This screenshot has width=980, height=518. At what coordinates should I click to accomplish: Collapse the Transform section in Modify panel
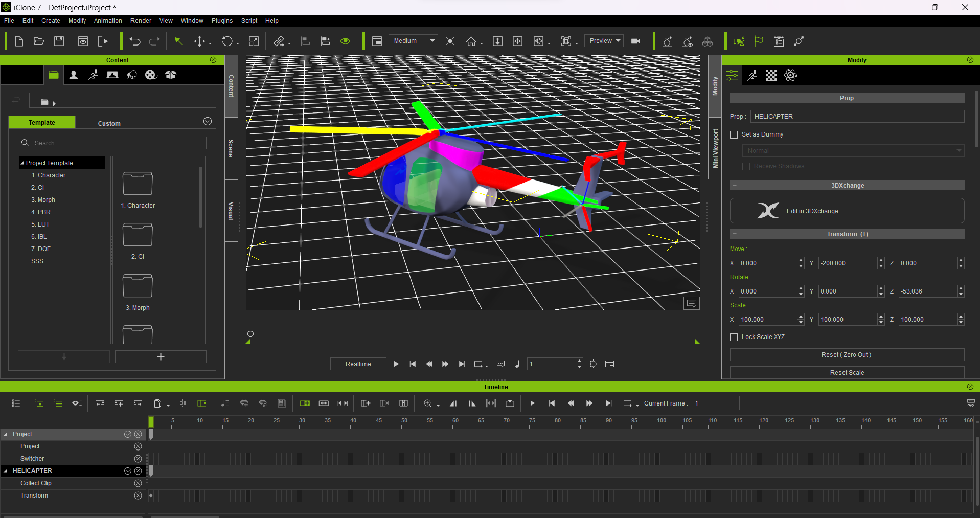click(735, 234)
